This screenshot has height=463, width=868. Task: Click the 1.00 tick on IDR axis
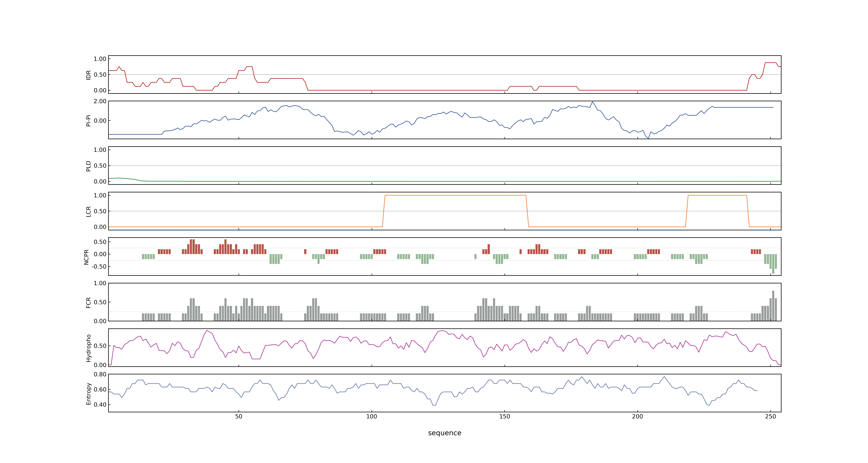click(x=100, y=59)
